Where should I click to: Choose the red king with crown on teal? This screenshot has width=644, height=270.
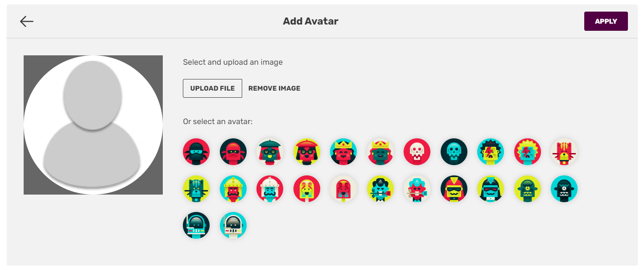pyautogui.click(x=343, y=152)
